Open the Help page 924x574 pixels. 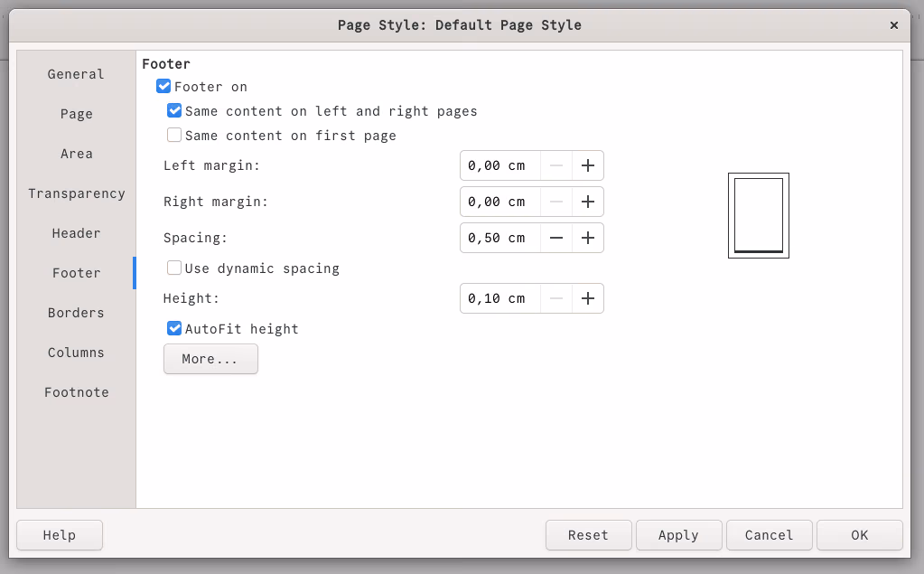pos(59,534)
